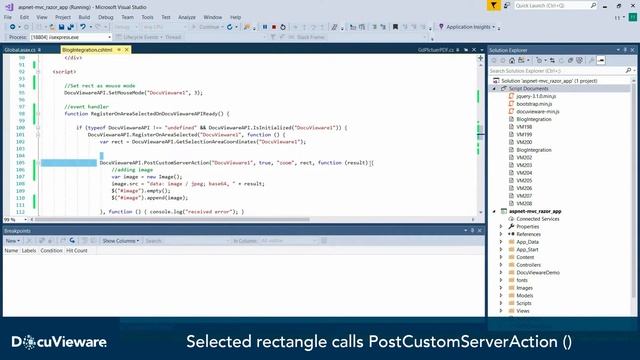Click the Hit Count column header

[77, 251]
